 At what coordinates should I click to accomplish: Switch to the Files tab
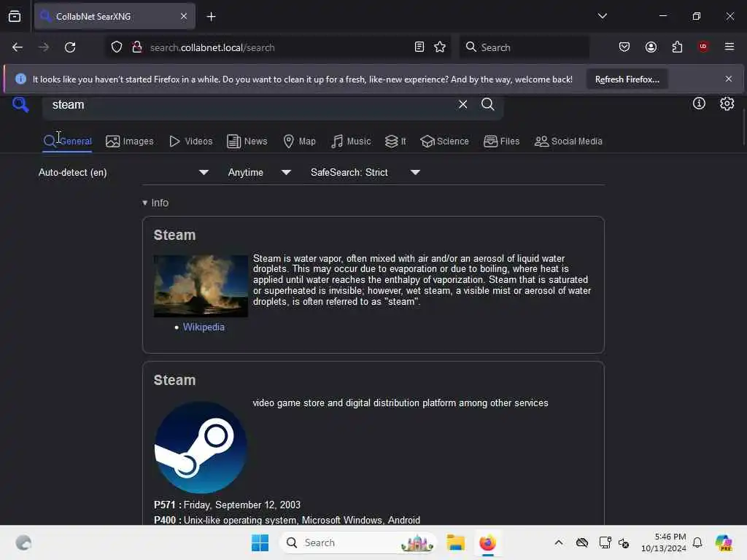(501, 141)
